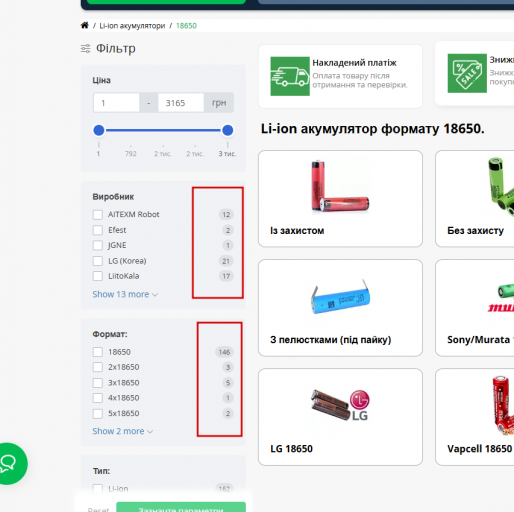Open З пелюстками (під пайку) category card
This screenshot has height=512, width=514.
tap(340, 308)
